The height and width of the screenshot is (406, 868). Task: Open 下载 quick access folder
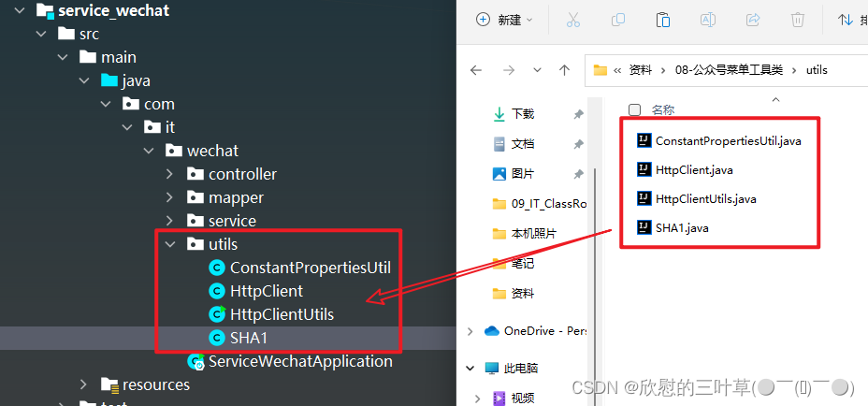(514, 114)
